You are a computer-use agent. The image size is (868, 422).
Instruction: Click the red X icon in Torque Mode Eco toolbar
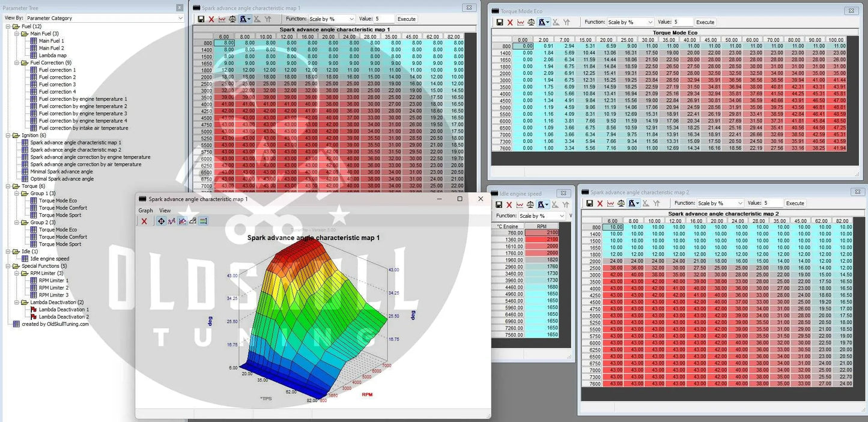(x=510, y=22)
